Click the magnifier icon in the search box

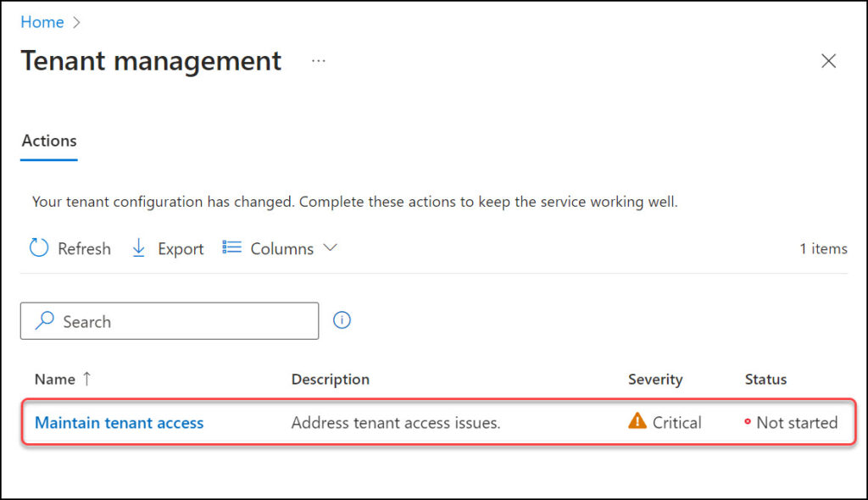pyautogui.click(x=44, y=320)
